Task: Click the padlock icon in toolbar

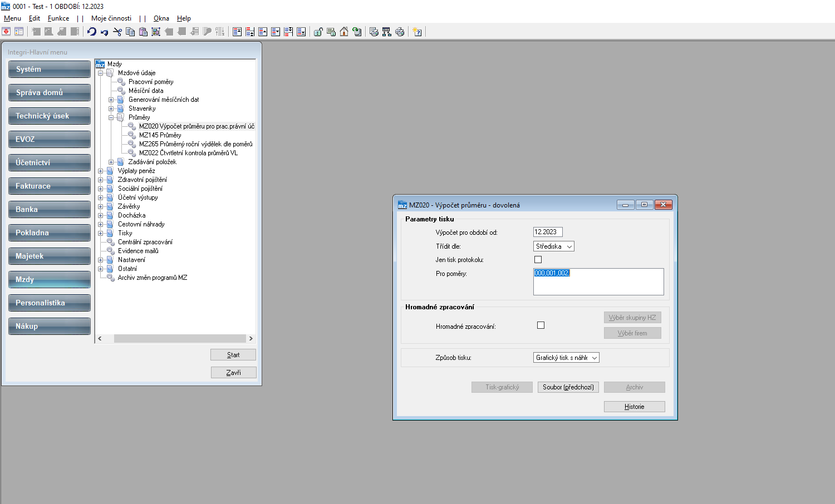Action: 318,32
